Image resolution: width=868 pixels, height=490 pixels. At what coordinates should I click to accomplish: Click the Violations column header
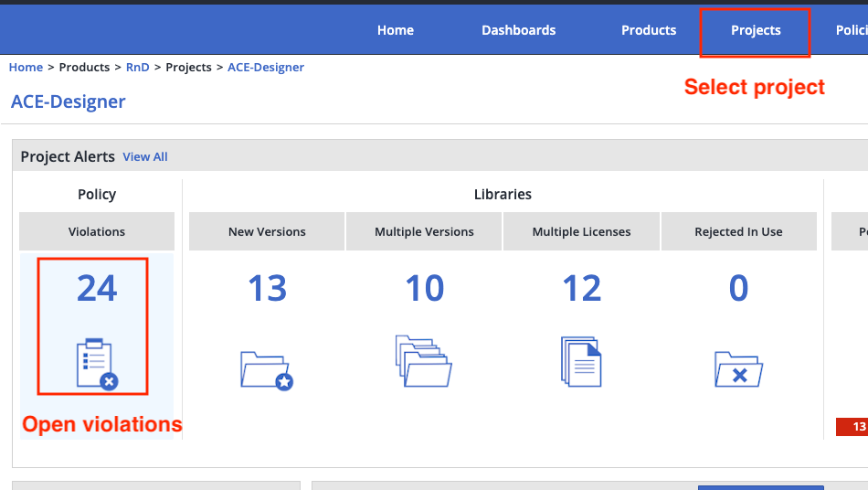[97, 232]
